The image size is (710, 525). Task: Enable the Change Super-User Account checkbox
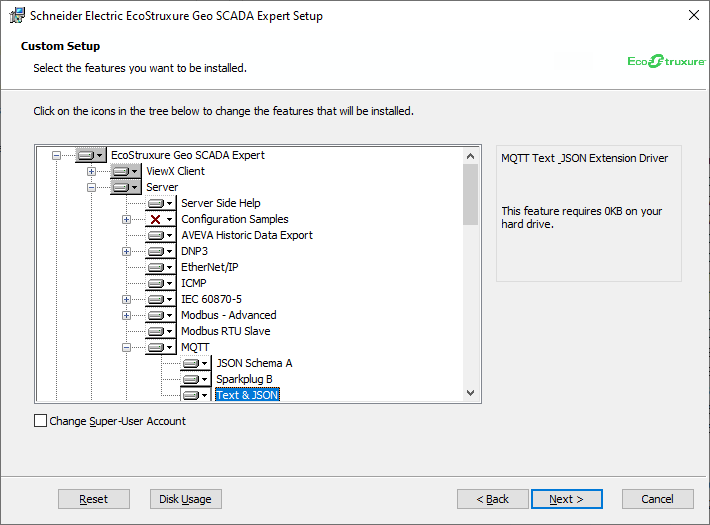click(41, 421)
